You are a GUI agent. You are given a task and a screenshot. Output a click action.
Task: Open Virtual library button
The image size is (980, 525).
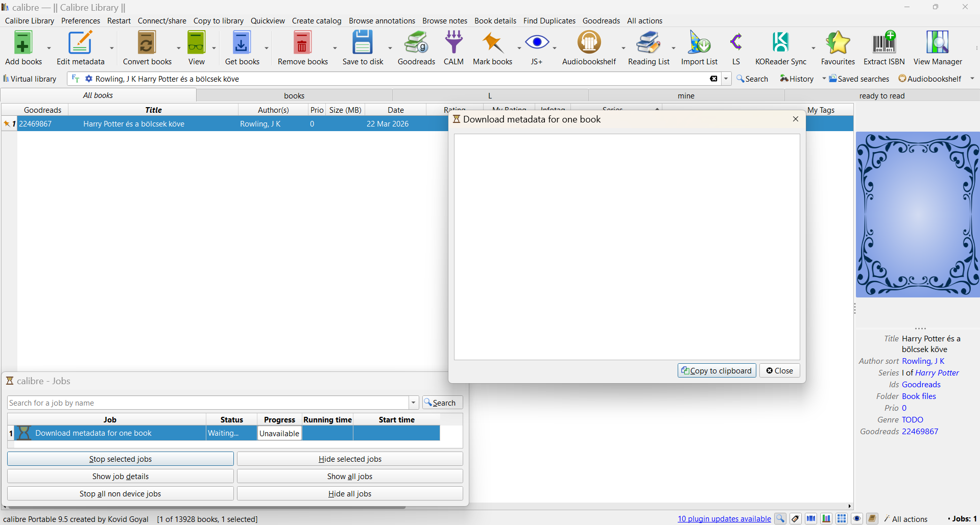[30, 79]
